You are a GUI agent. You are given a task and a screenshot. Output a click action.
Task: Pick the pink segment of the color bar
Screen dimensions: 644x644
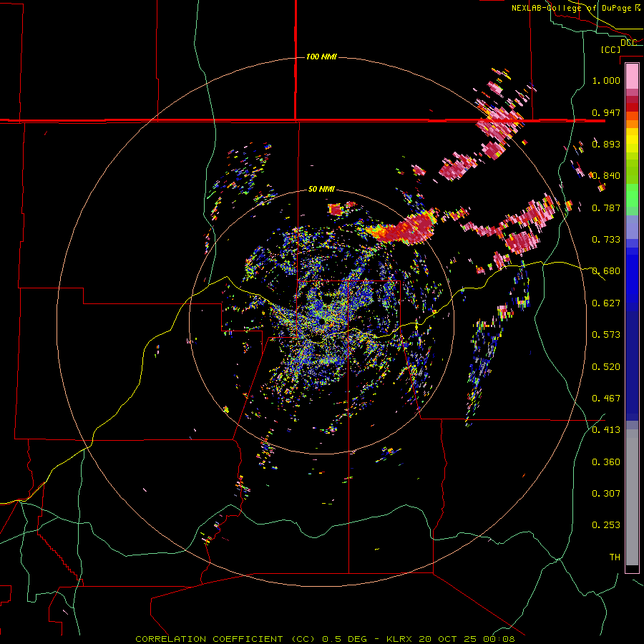(x=632, y=76)
